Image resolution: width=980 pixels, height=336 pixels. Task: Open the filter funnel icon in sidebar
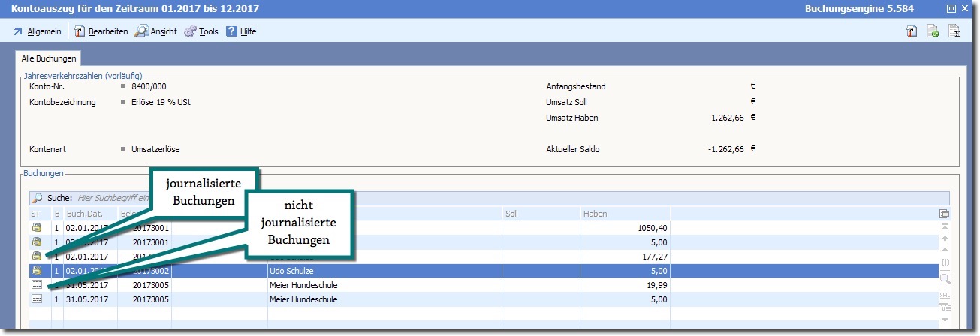point(945,306)
